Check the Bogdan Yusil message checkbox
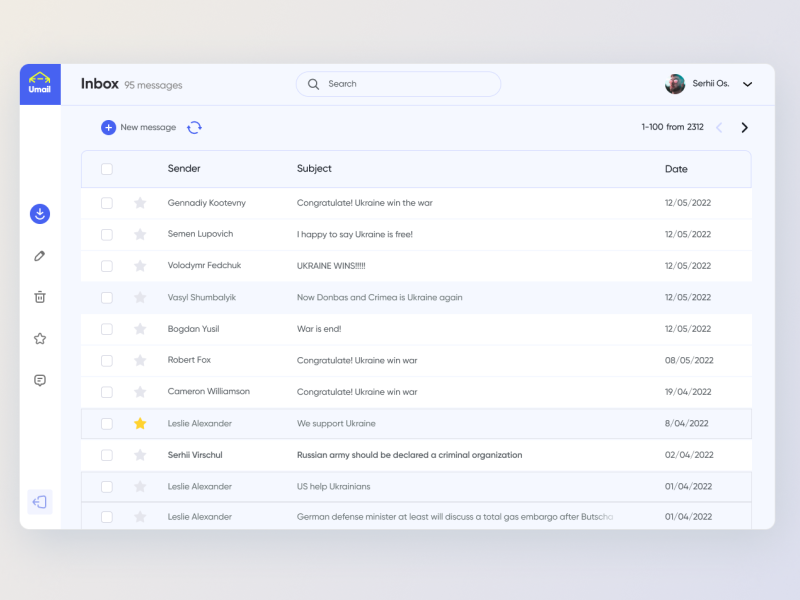 (x=107, y=329)
